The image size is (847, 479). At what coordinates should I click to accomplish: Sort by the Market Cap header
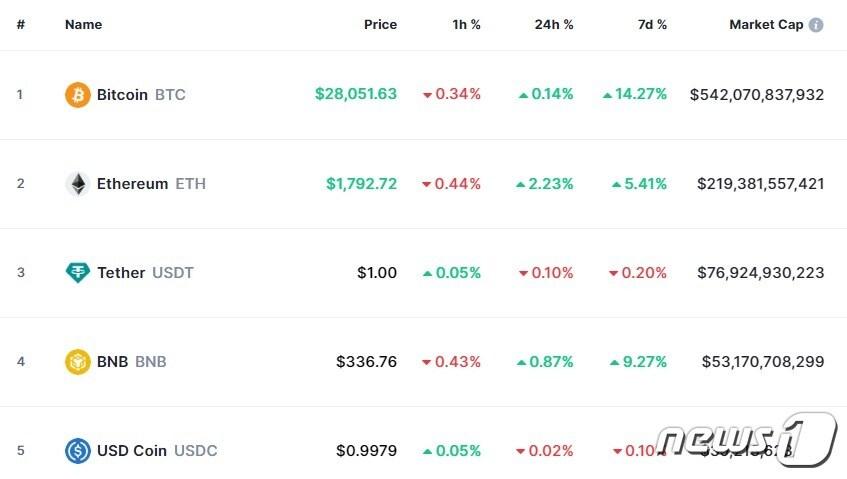click(765, 25)
